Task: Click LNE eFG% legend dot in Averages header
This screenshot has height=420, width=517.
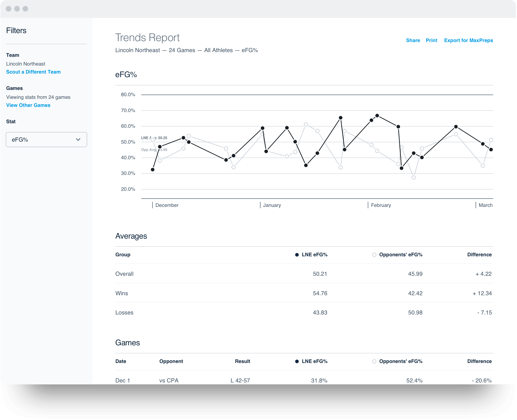Action: coord(297,255)
